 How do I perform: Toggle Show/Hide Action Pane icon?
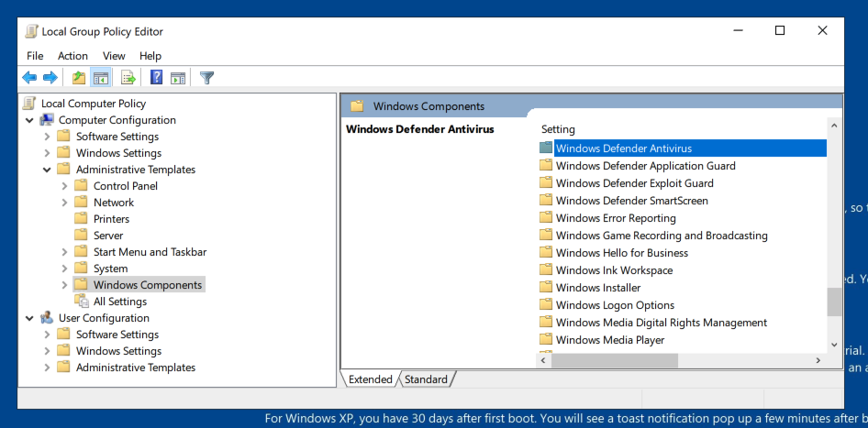coord(178,77)
